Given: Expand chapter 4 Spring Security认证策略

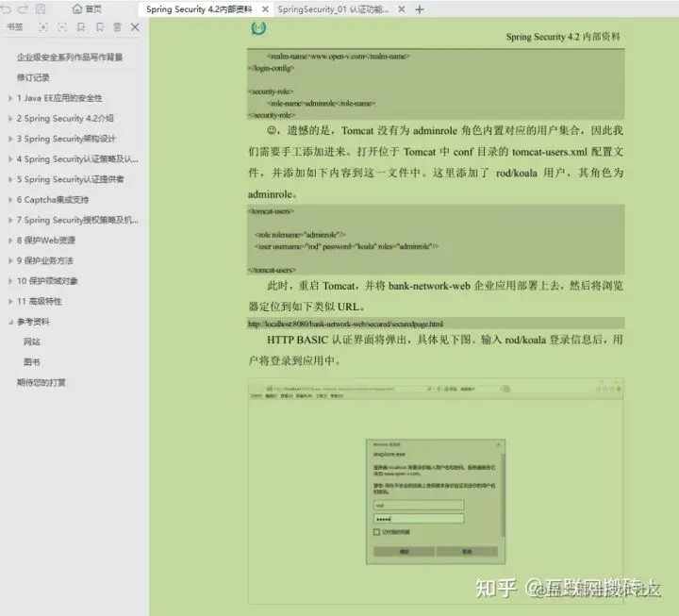Looking at the screenshot, I should (10, 159).
